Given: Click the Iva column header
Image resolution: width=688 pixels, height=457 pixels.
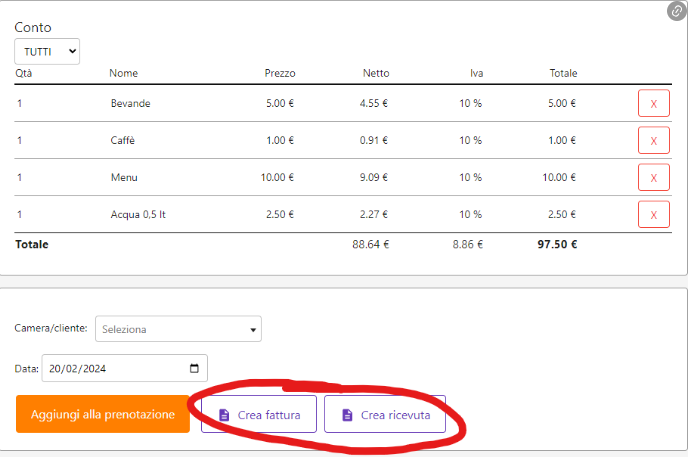Looking at the screenshot, I should (x=476, y=73).
